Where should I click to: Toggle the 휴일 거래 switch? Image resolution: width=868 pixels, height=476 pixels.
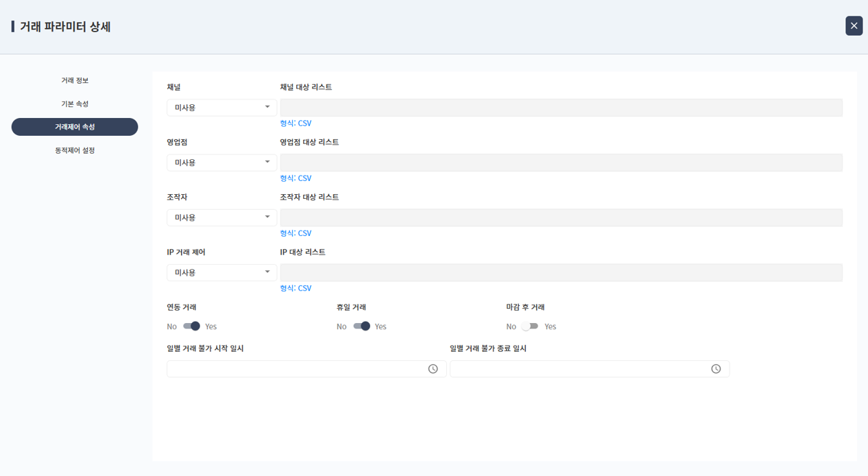pos(361,326)
